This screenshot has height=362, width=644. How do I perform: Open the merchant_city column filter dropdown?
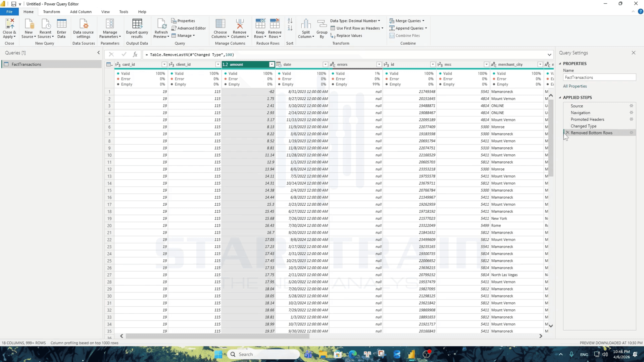pyautogui.click(x=540, y=64)
